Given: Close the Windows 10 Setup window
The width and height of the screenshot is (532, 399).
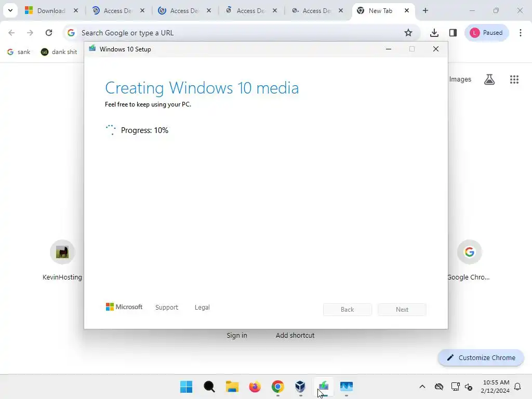Looking at the screenshot, I should coord(436,49).
